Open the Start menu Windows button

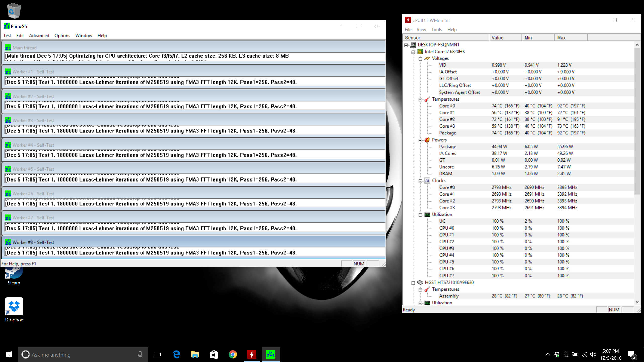click(9, 354)
